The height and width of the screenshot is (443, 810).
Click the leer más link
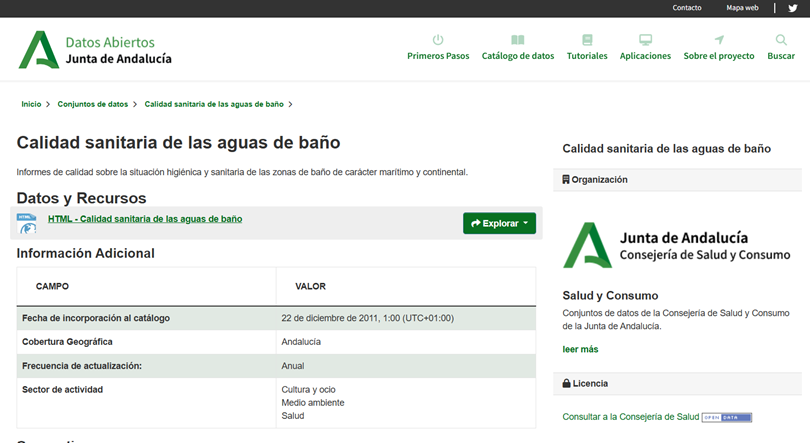(x=580, y=349)
